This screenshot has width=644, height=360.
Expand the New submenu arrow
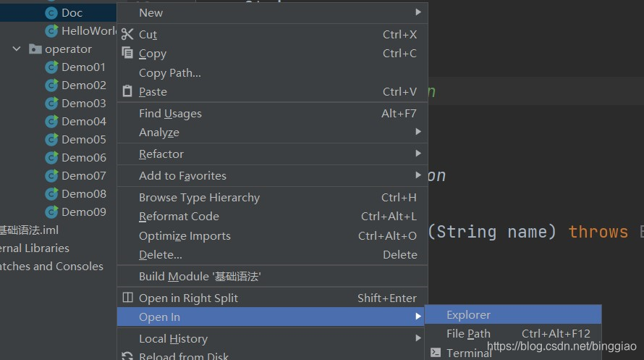pos(418,12)
